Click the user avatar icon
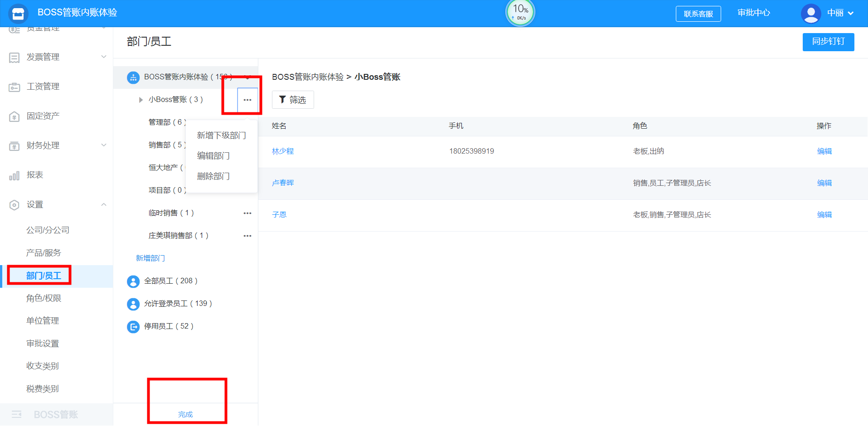 (x=811, y=14)
